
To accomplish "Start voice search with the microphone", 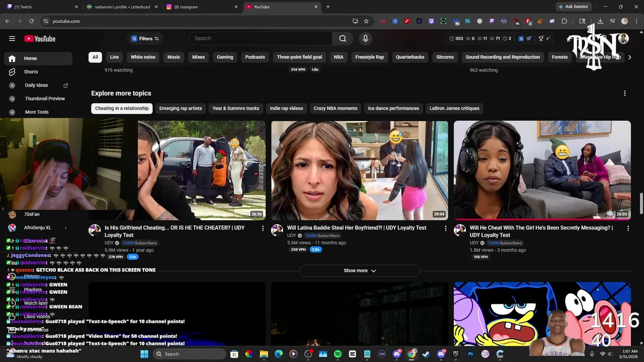I will click(x=366, y=38).
